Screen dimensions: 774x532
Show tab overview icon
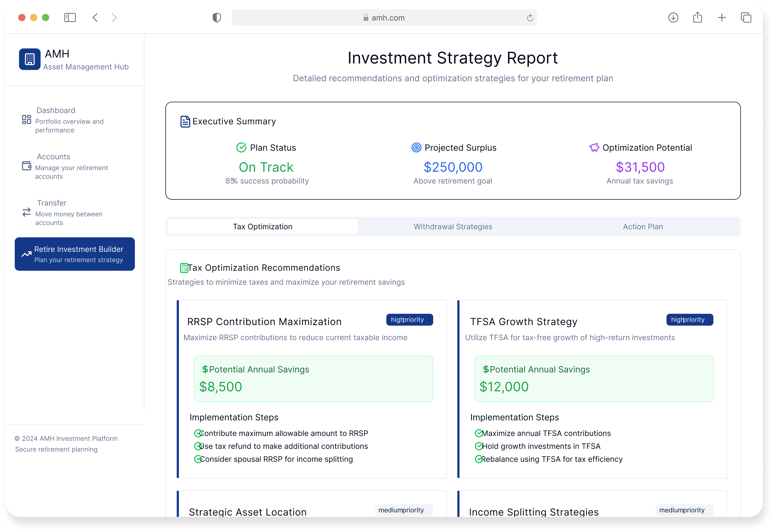pos(746,18)
